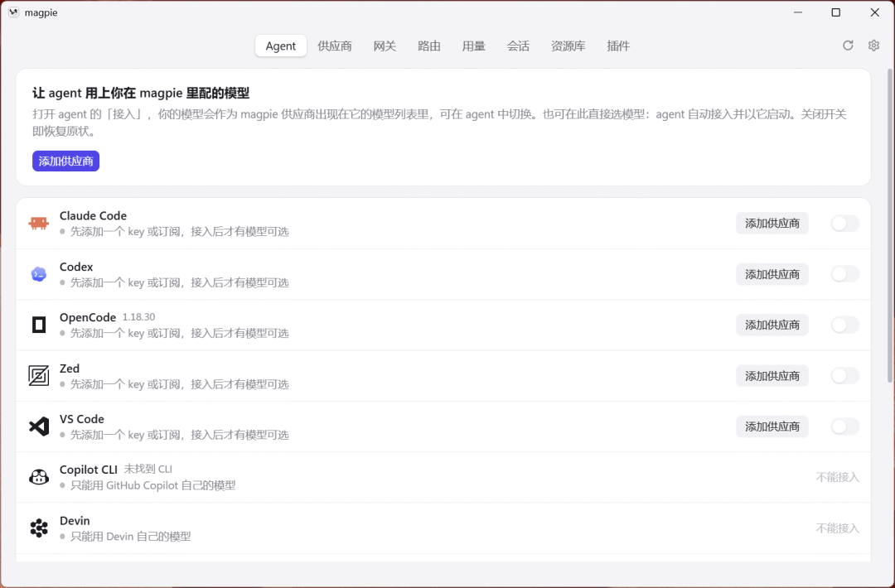Viewport: 895px width, 588px height.
Task: Go to the 路由 tab
Action: click(x=429, y=46)
